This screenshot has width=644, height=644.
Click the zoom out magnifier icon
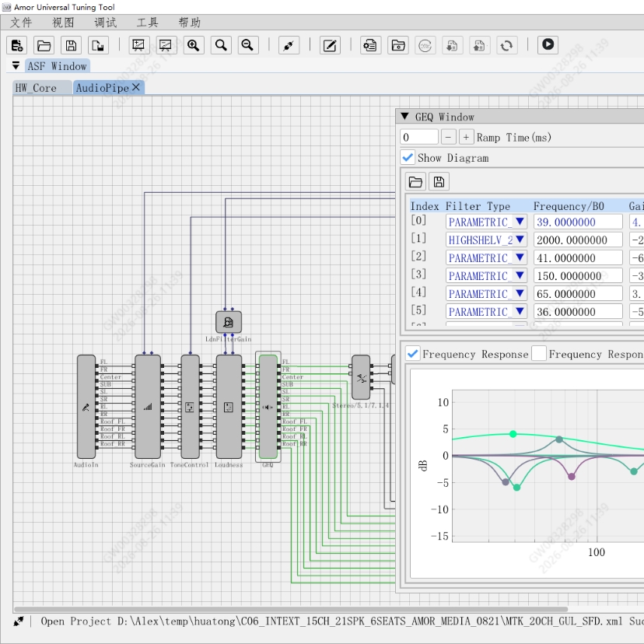click(247, 45)
